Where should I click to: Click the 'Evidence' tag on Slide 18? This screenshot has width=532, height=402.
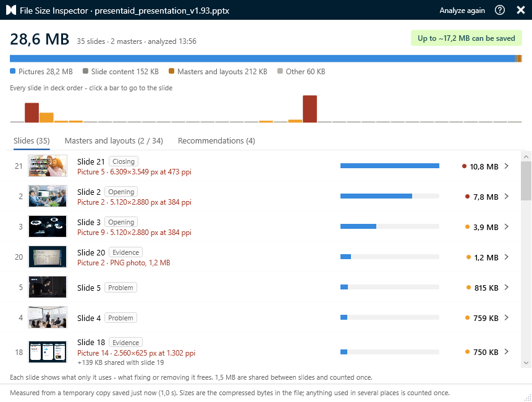125,342
